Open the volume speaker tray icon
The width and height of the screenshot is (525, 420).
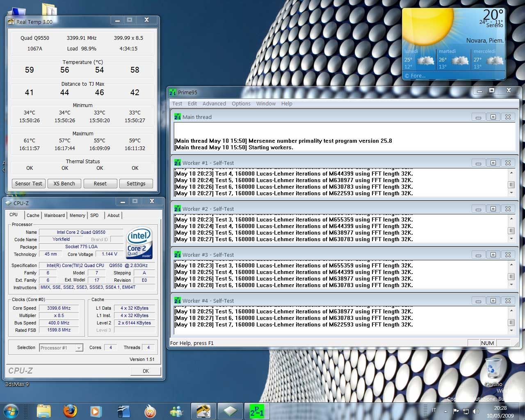[x=476, y=411]
